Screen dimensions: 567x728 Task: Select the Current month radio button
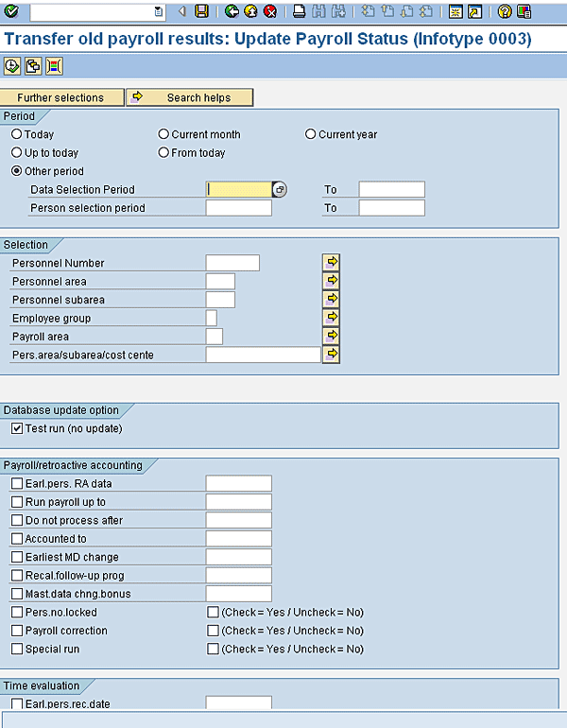coord(163,134)
